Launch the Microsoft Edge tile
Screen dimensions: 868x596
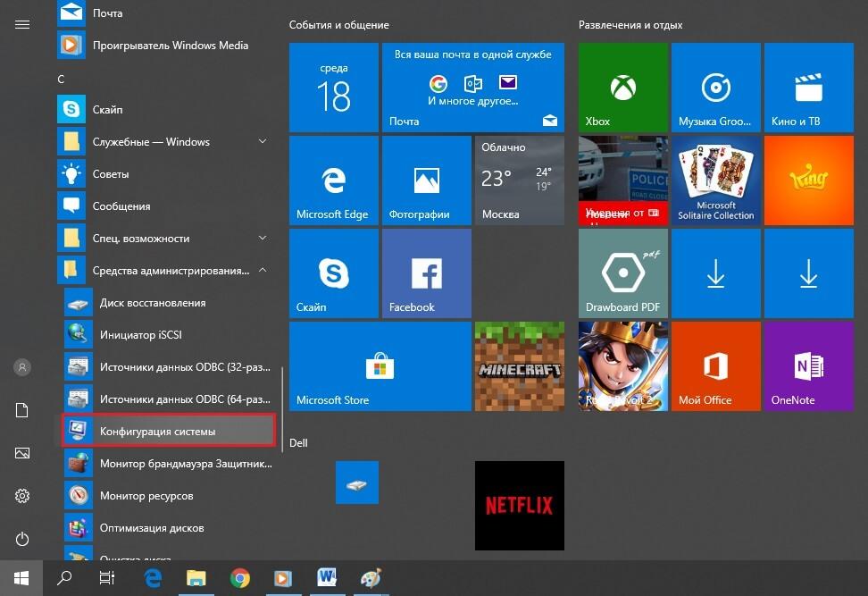pos(334,180)
